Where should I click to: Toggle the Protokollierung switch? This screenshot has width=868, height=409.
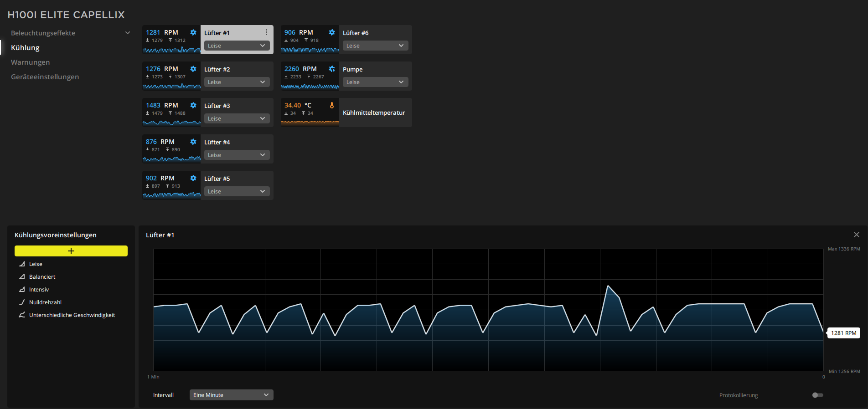coord(818,395)
